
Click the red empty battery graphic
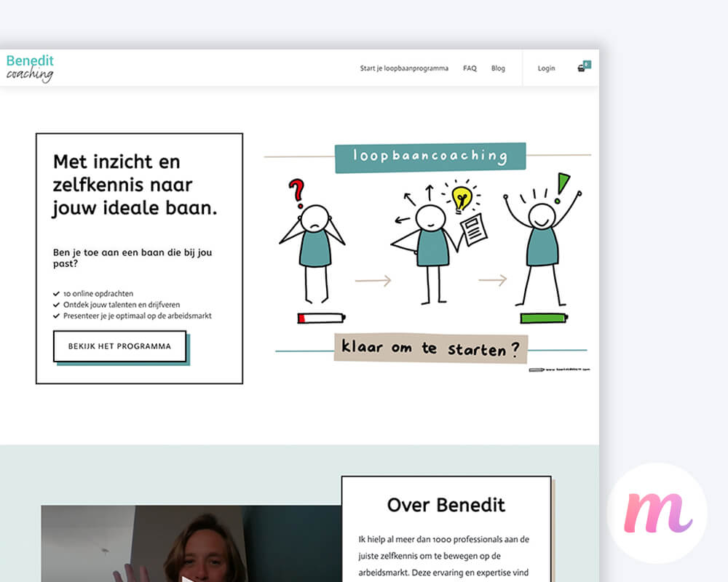(x=321, y=319)
